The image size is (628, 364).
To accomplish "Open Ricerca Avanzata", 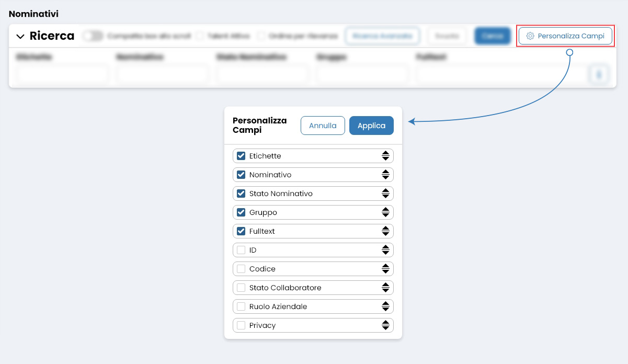I will coord(382,36).
